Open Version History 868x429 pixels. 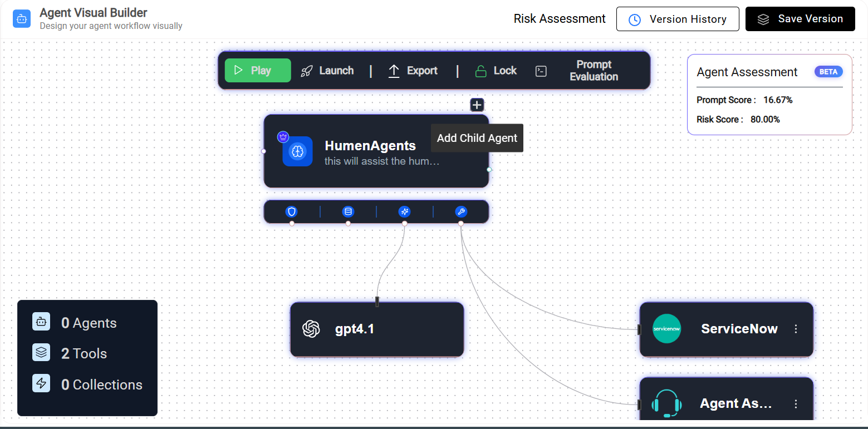pyautogui.click(x=678, y=19)
